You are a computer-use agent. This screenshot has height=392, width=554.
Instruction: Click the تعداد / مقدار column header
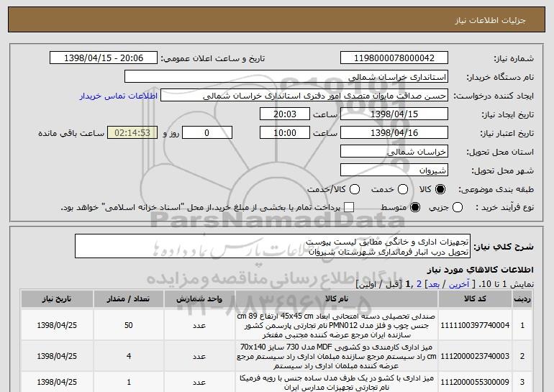point(129,298)
